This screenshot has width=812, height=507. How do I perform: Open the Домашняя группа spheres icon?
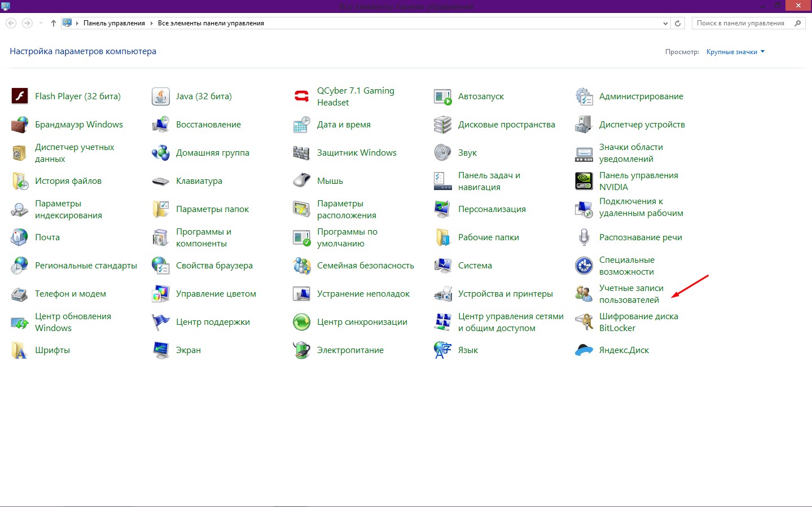pyautogui.click(x=161, y=153)
